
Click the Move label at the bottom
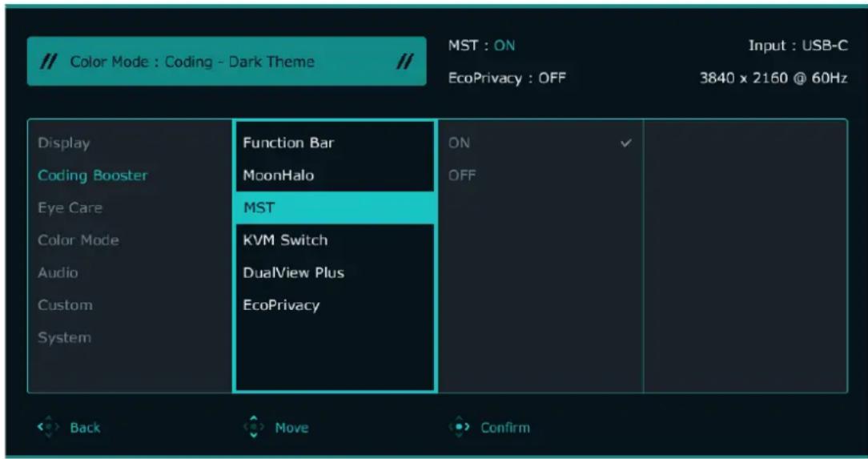coord(291,428)
